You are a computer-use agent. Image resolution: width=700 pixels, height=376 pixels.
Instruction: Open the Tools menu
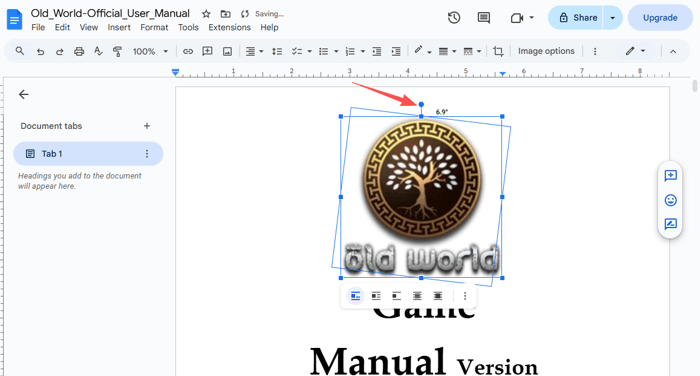[x=188, y=27]
